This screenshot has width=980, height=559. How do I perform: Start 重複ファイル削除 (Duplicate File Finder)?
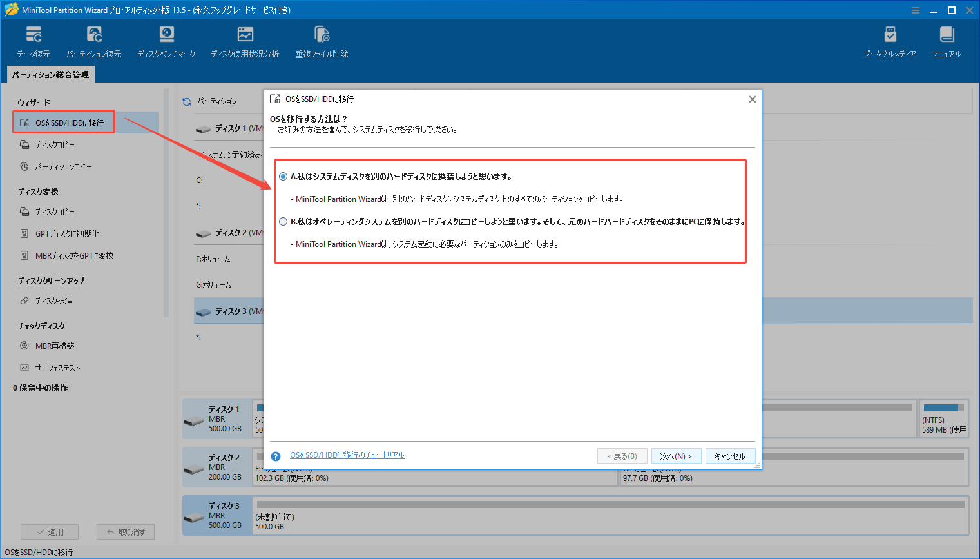[321, 40]
